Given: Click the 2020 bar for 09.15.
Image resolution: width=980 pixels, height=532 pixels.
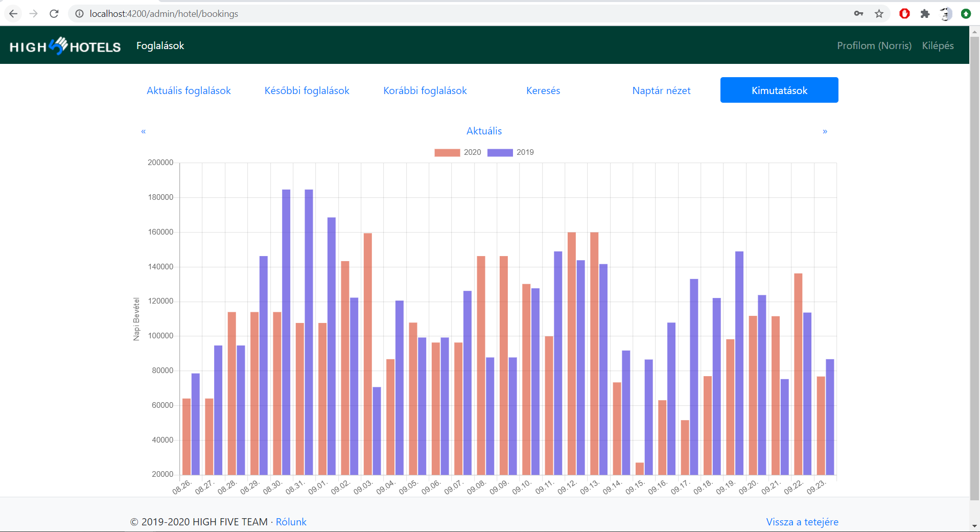Looking at the screenshot, I should [x=640, y=469].
